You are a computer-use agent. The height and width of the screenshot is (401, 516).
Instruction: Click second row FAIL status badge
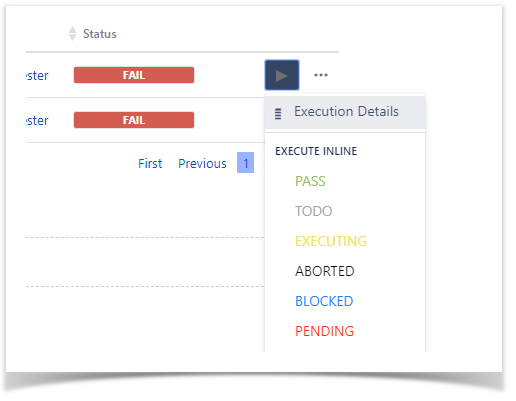click(134, 120)
